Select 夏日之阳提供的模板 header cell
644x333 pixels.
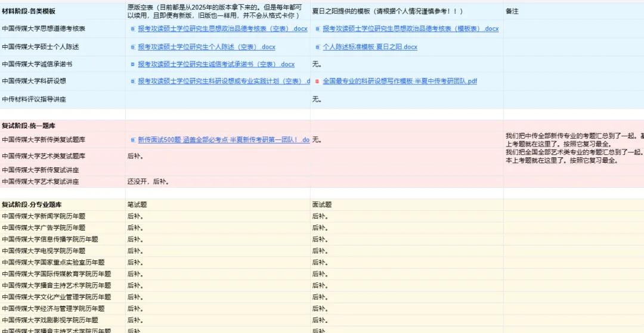[x=407, y=11]
